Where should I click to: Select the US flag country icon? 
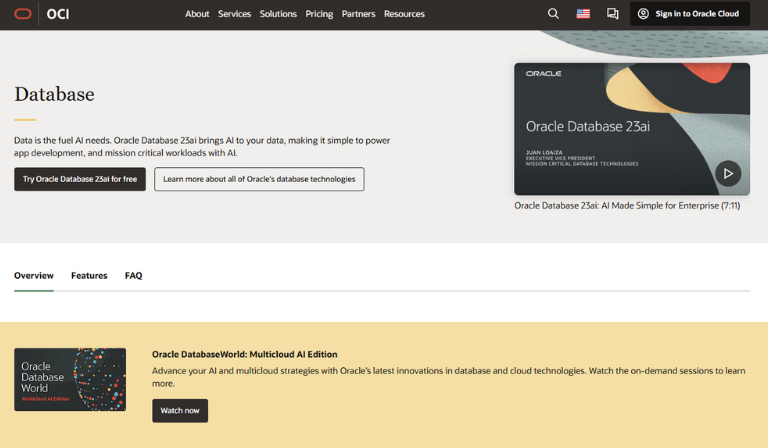(x=583, y=14)
